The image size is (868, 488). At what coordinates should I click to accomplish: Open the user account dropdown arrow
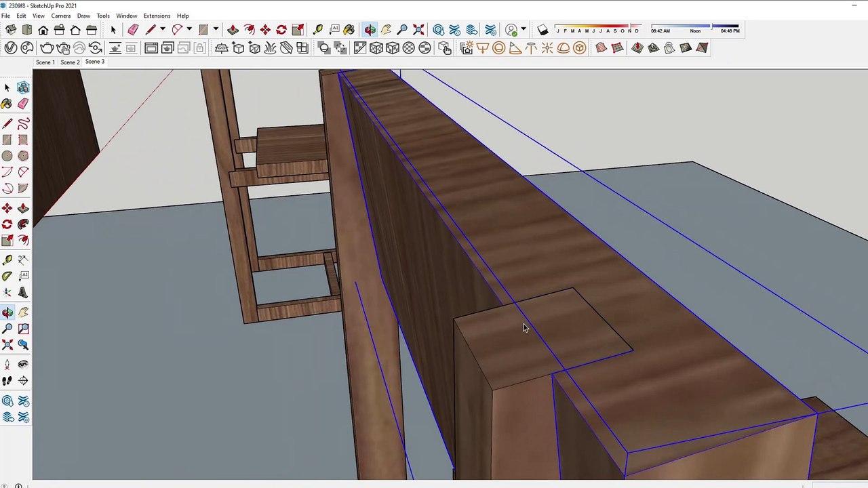[523, 30]
